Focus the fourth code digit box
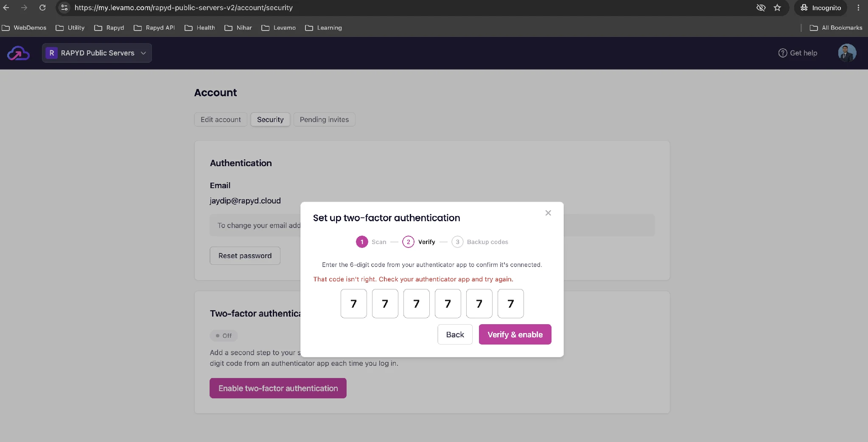This screenshot has width=868, height=442. pos(448,303)
